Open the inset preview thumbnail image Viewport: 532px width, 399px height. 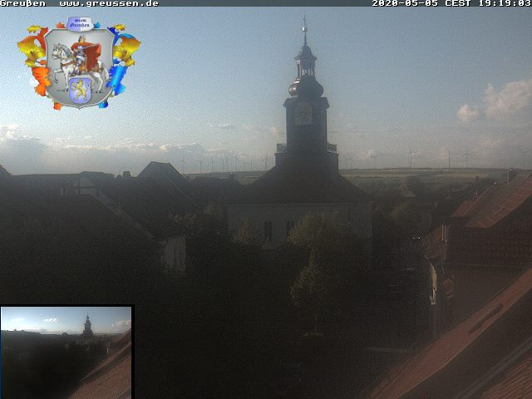click(x=66, y=352)
